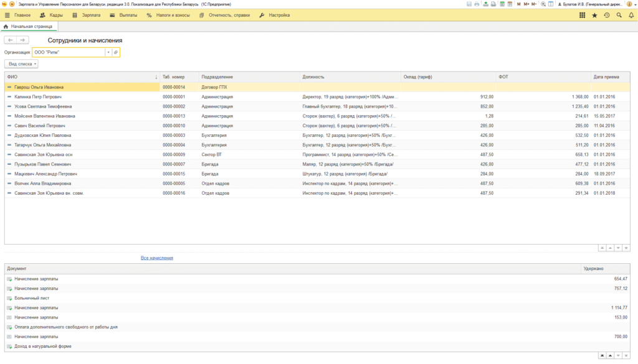The image size is (638, 364).
Task: Expand the Организация dropdown arrow
Action: pyautogui.click(x=108, y=52)
